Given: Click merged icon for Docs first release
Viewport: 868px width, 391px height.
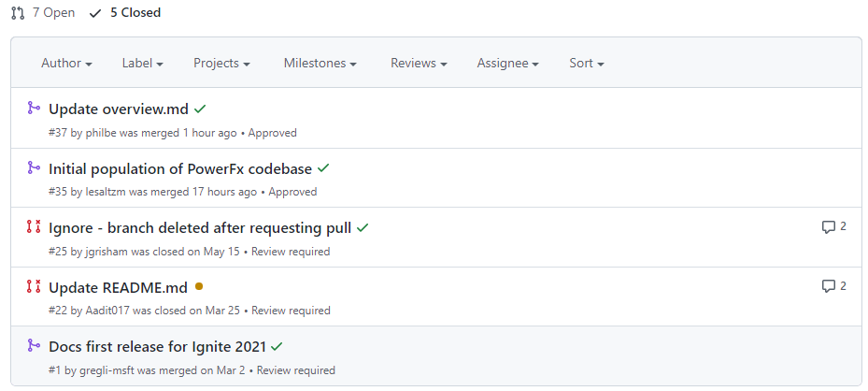Looking at the screenshot, I should click(x=34, y=346).
